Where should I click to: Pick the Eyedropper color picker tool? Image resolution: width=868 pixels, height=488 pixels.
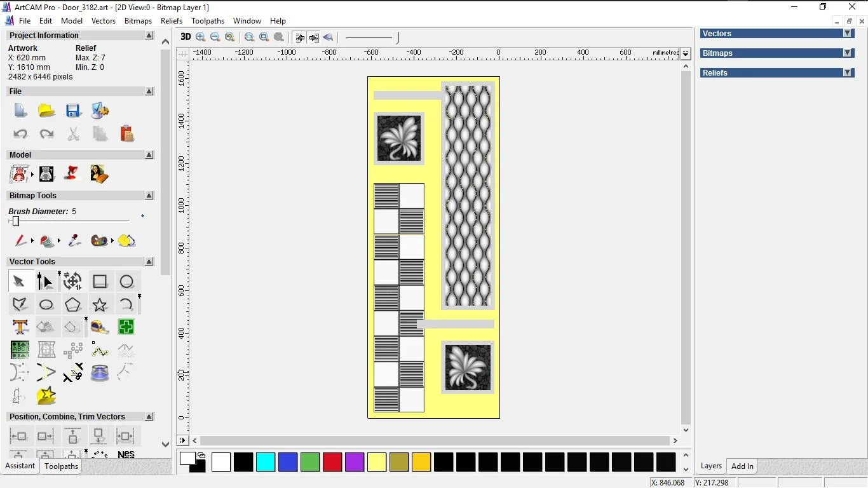pos(74,241)
